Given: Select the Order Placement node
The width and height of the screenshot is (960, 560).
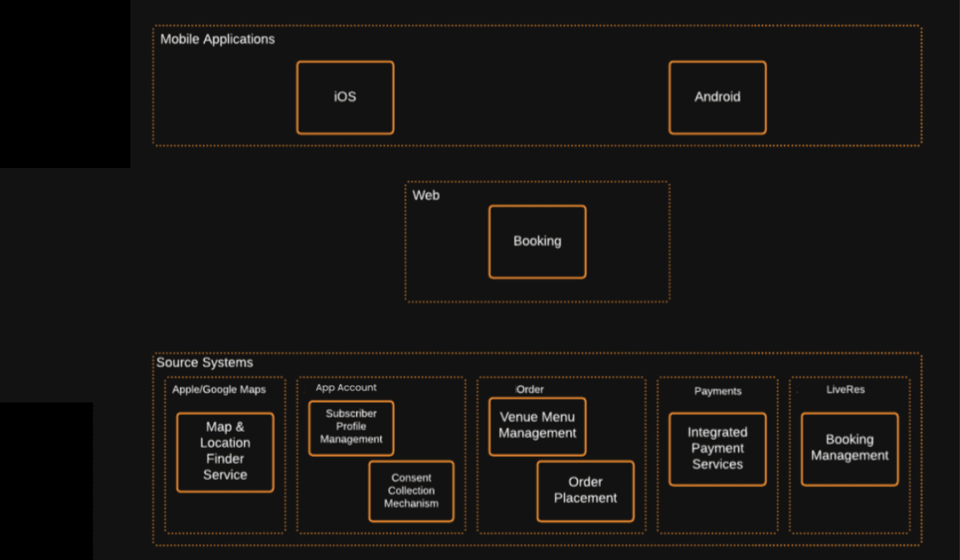Looking at the screenshot, I should tap(585, 490).
